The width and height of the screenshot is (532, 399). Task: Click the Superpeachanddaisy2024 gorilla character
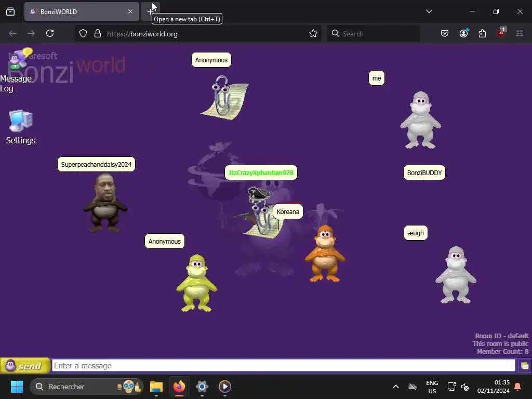105,203
